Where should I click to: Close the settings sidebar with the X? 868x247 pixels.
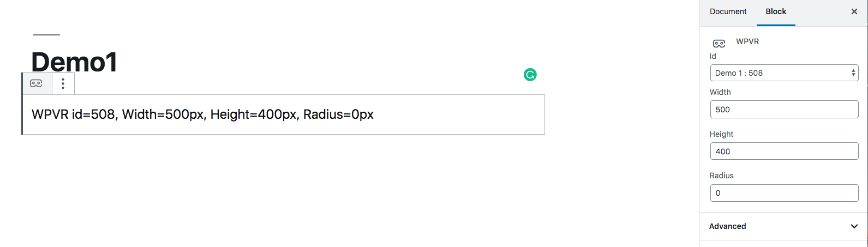[x=854, y=11]
